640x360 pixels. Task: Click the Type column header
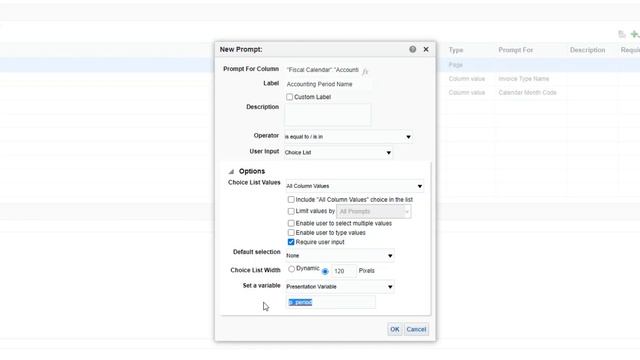(x=456, y=50)
